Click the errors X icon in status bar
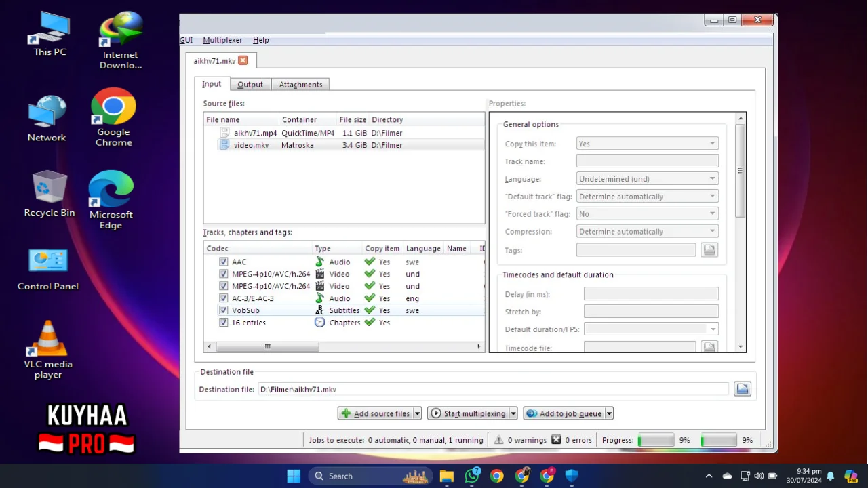 [x=556, y=440]
